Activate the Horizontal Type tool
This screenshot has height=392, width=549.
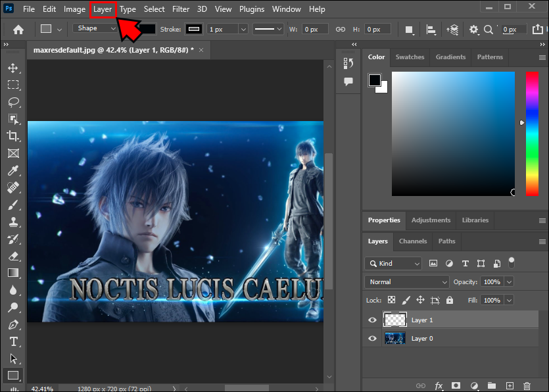(13, 341)
